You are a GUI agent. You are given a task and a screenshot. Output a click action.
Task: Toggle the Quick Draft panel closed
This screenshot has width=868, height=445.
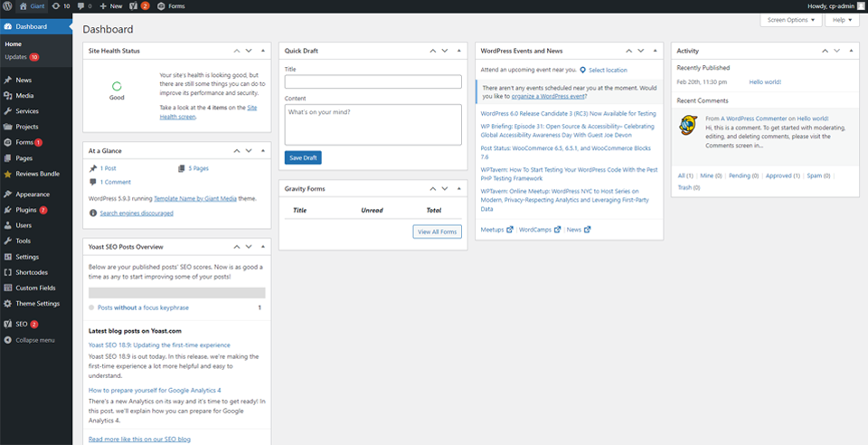(458, 51)
